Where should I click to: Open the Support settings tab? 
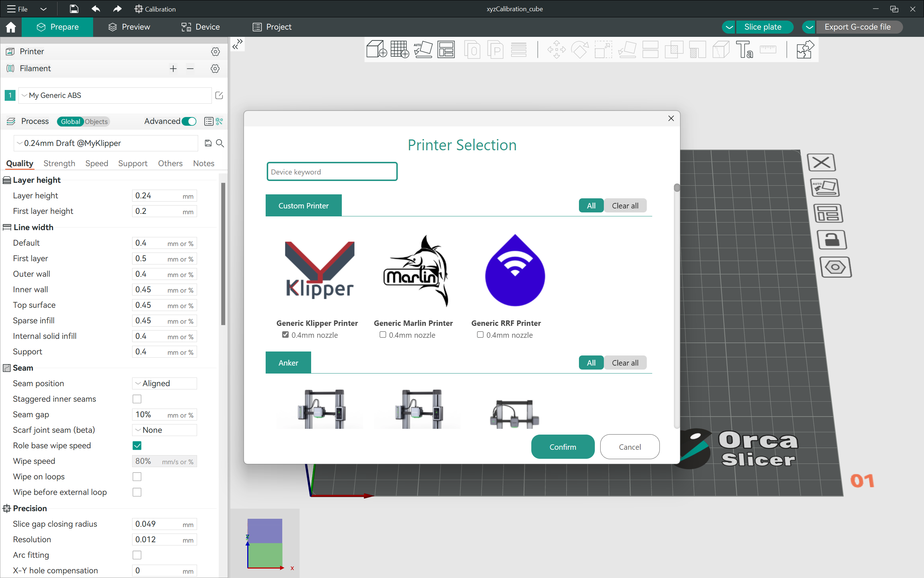132,163
